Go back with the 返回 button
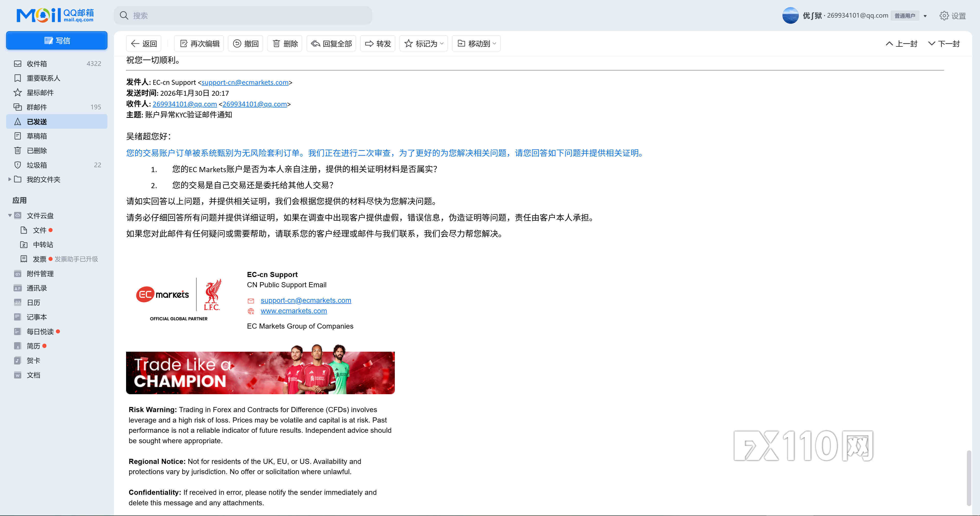Screen dimensions: 980x516 [x=144, y=44]
